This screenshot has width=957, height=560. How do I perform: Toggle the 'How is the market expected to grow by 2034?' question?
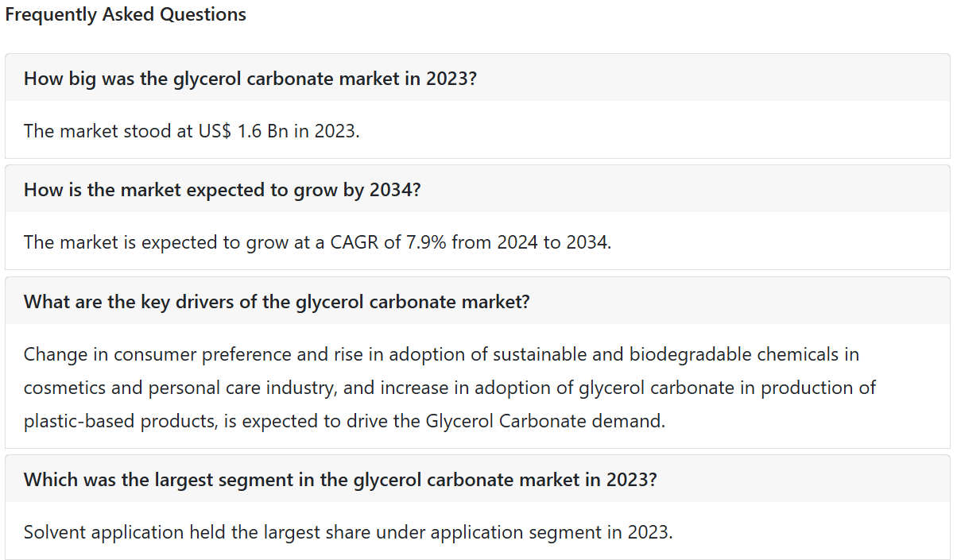pos(478,189)
